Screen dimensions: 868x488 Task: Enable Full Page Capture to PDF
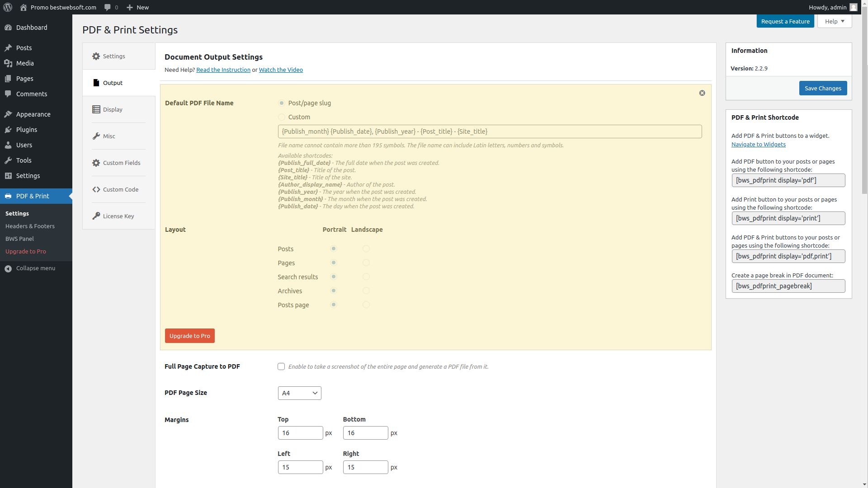281,366
